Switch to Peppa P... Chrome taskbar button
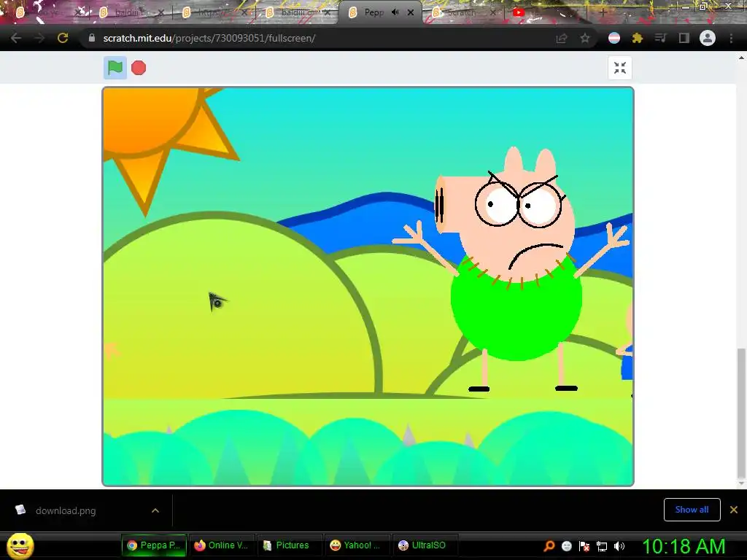 154,545
